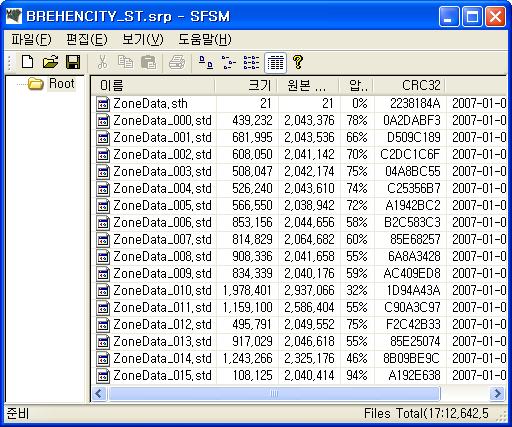Click file icon of ZoneData_012.std

click(x=103, y=325)
